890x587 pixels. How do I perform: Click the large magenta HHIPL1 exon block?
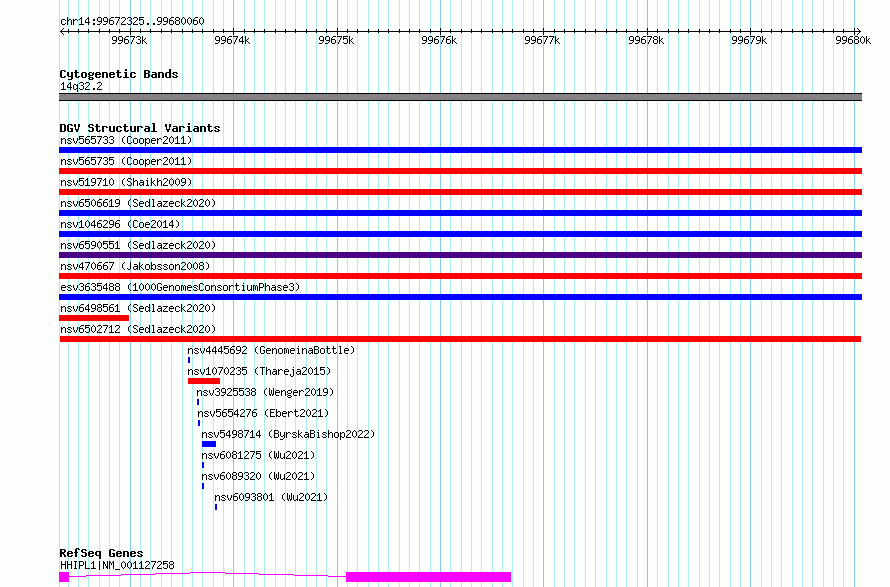(x=429, y=577)
